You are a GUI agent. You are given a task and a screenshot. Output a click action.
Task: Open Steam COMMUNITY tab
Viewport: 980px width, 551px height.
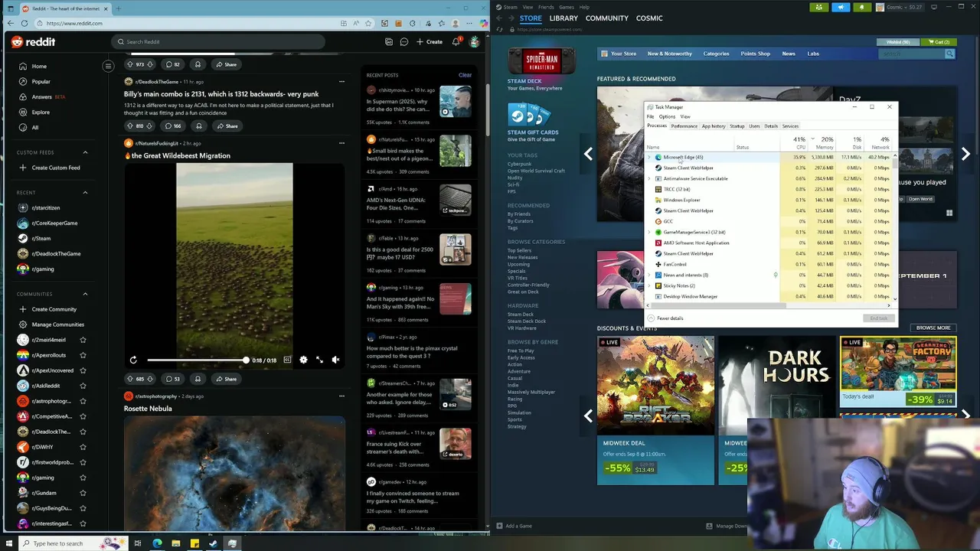coord(606,18)
